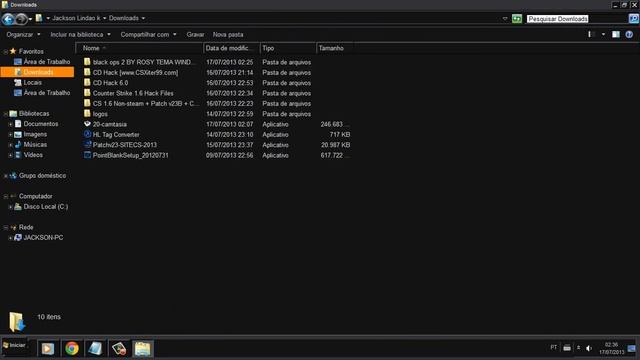The height and width of the screenshot is (360, 640).
Task: Open the media player taskbar icon
Action: coord(47,349)
